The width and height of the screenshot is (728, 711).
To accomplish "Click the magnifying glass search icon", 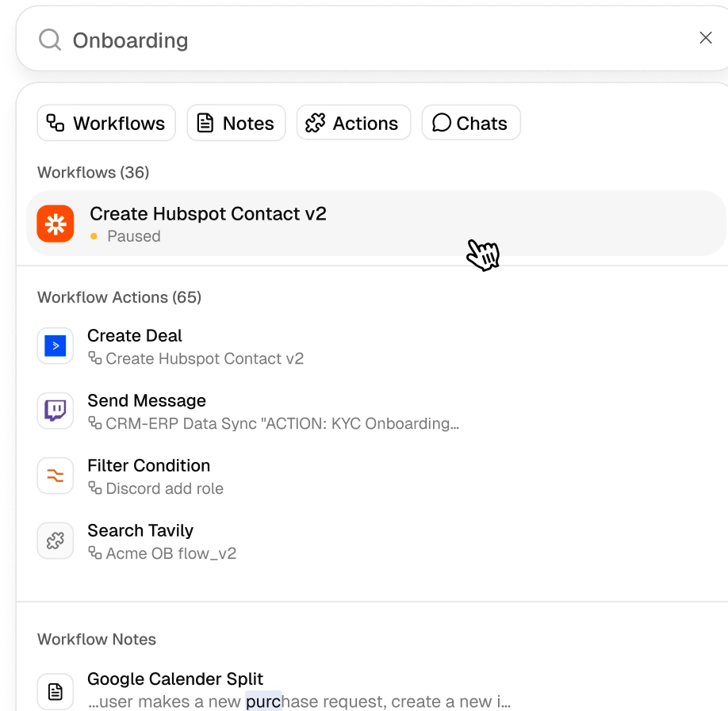I will (x=49, y=39).
